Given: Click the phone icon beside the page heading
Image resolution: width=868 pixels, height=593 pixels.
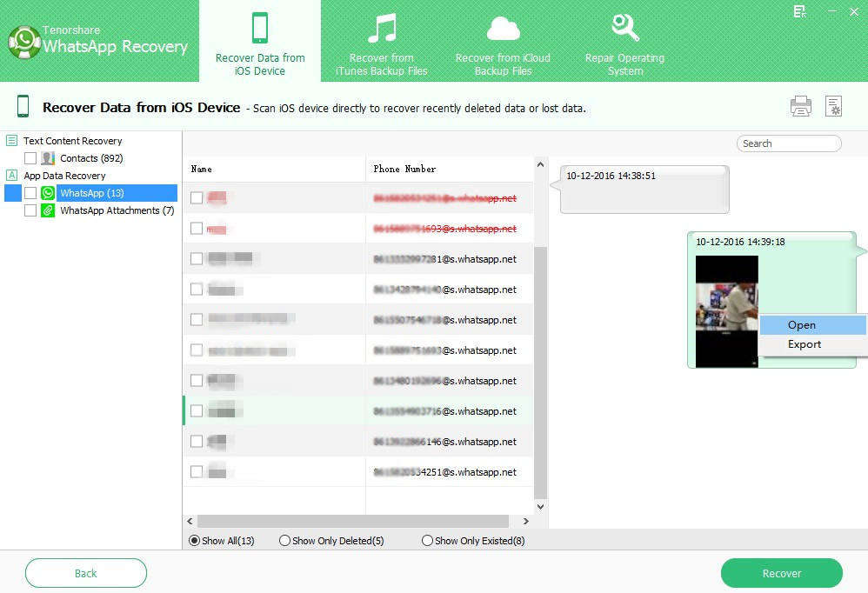Looking at the screenshot, I should point(23,106).
